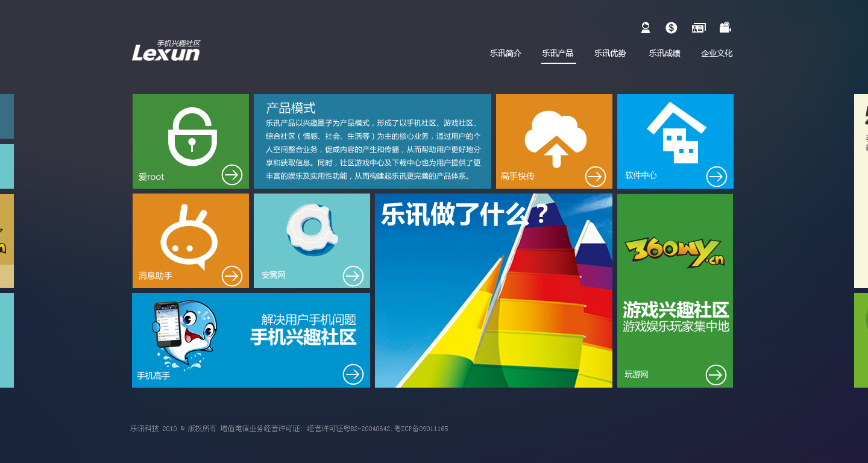
Task: Select the 乐讯产品 navigation tab
Action: tap(558, 54)
